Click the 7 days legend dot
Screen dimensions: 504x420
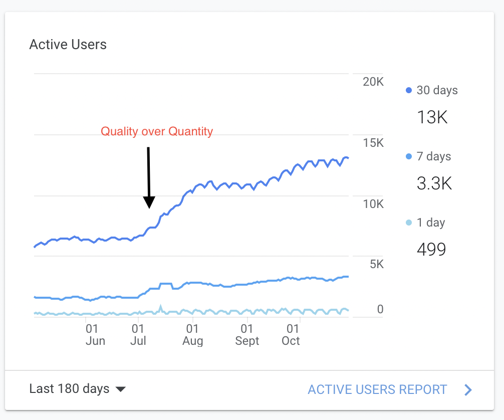pyautogui.click(x=408, y=157)
